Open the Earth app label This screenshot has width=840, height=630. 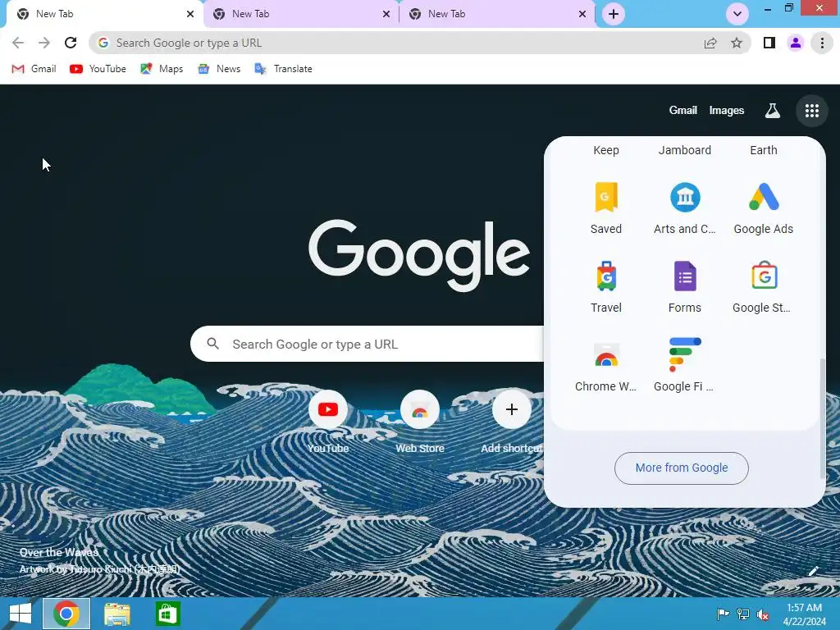tap(764, 150)
